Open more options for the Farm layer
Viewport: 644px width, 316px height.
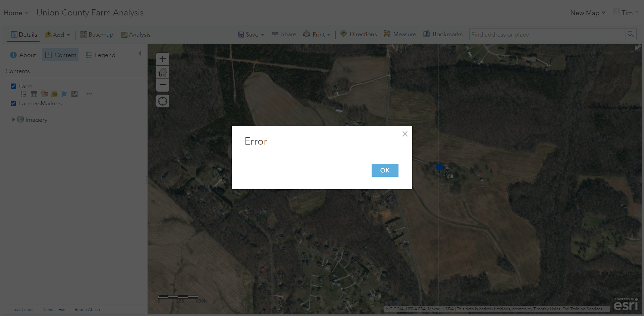89,94
